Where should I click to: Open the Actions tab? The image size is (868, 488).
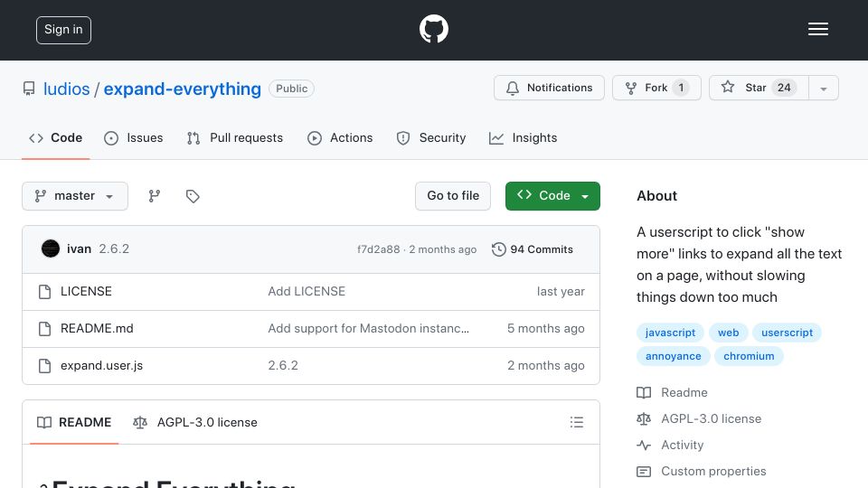pyautogui.click(x=340, y=137)
